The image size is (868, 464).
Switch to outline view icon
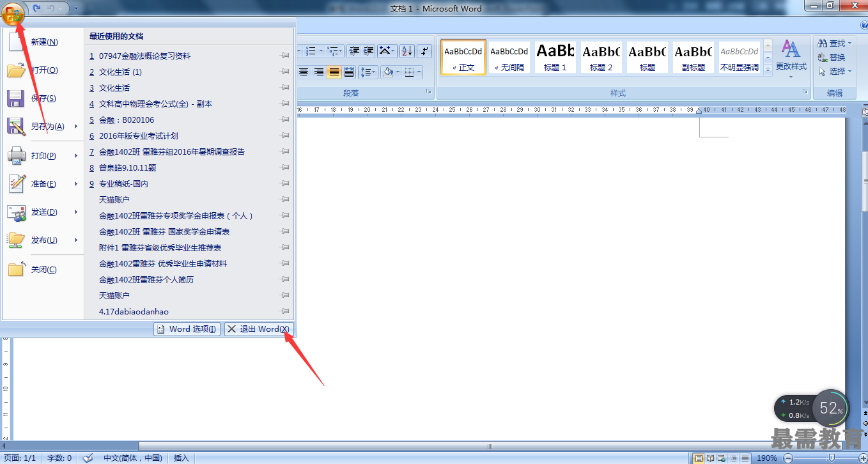(x=732, y=458)
